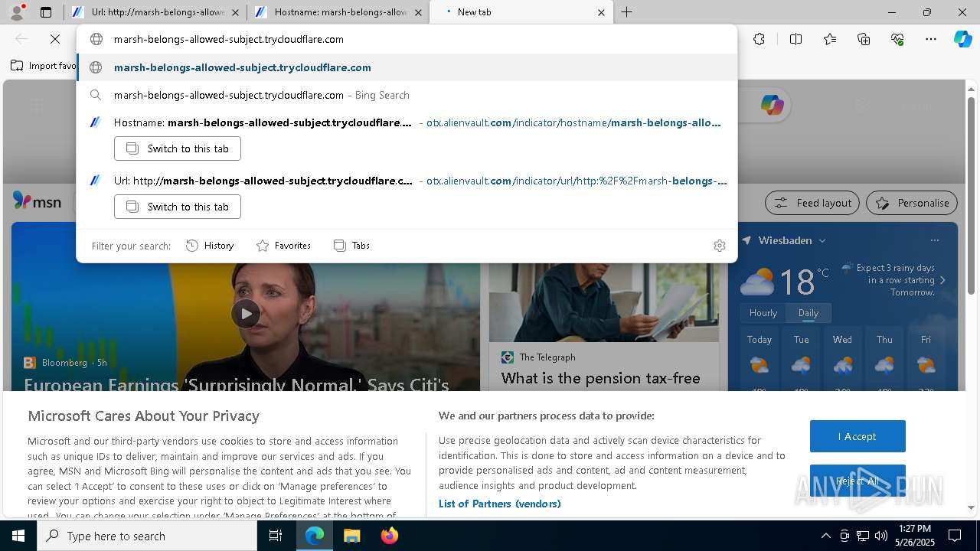Stop loading page with X button

point(55,39)
